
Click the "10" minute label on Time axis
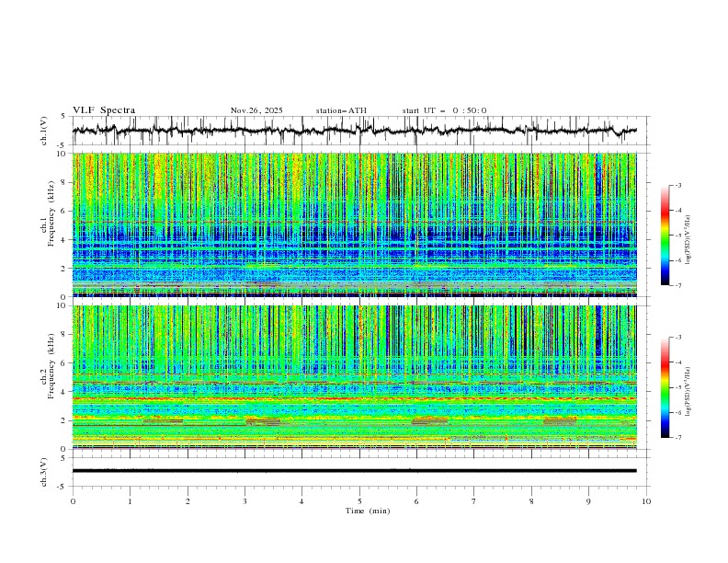[x=646, y=501]
